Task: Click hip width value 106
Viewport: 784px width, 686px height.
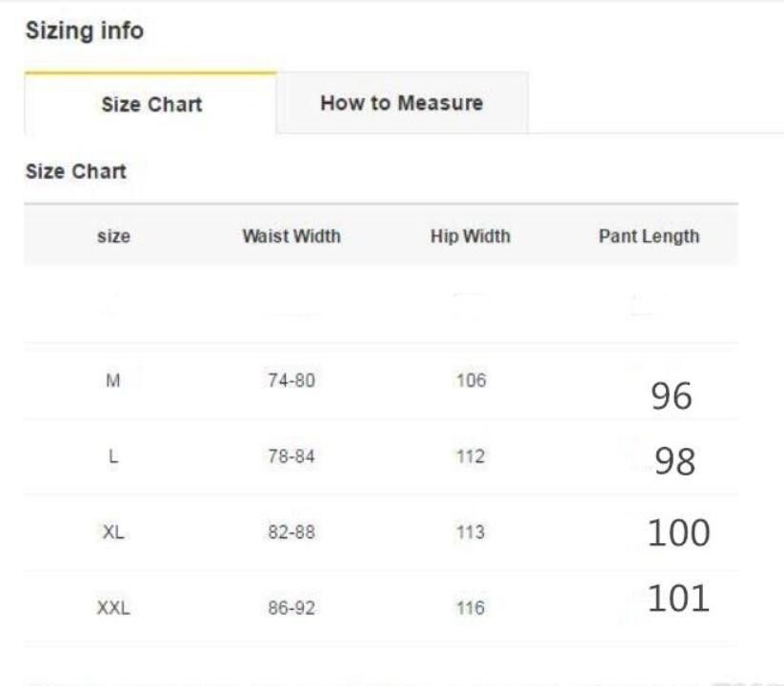Action: [471, 380]
